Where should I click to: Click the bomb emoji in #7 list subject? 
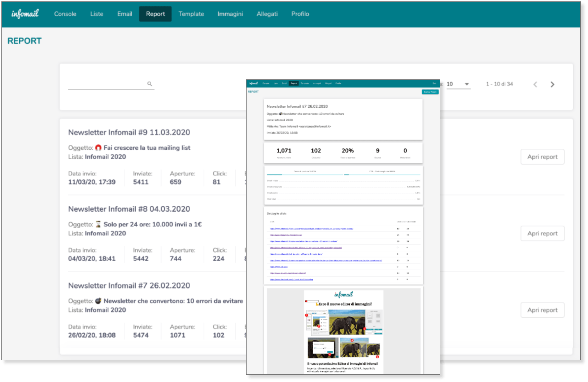[98, 301]
